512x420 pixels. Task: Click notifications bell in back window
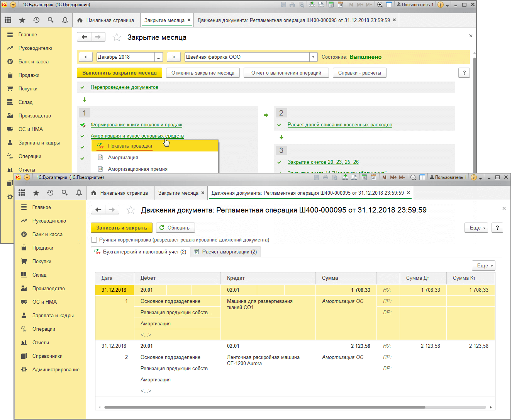65,20
